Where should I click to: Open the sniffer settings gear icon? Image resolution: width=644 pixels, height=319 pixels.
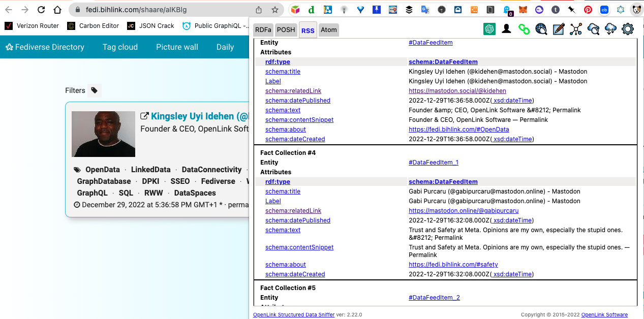pyautogui.click(x=628, y=29)
